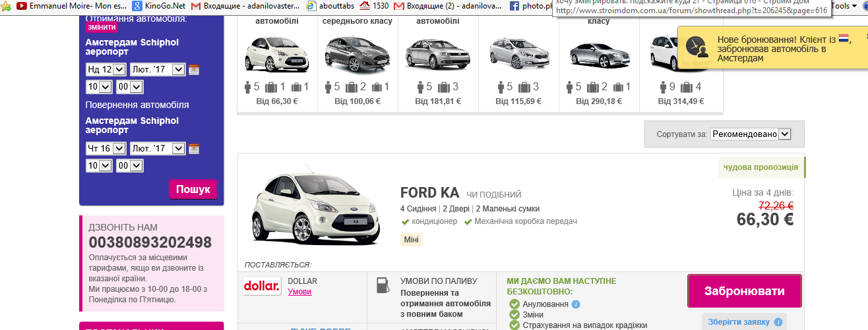Open the pickup day dropdown Нд 12
This screenshot has width=868, height=330.
point(106,69)
